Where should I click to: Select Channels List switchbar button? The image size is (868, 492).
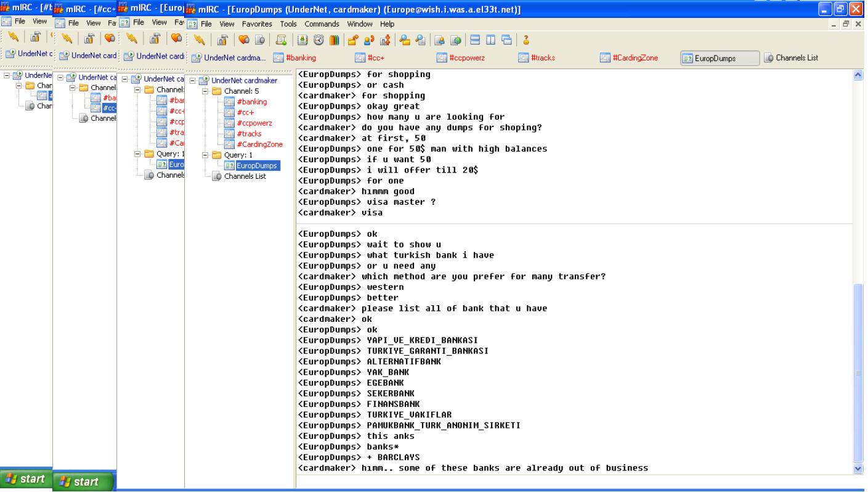click(x=801, y=58)
